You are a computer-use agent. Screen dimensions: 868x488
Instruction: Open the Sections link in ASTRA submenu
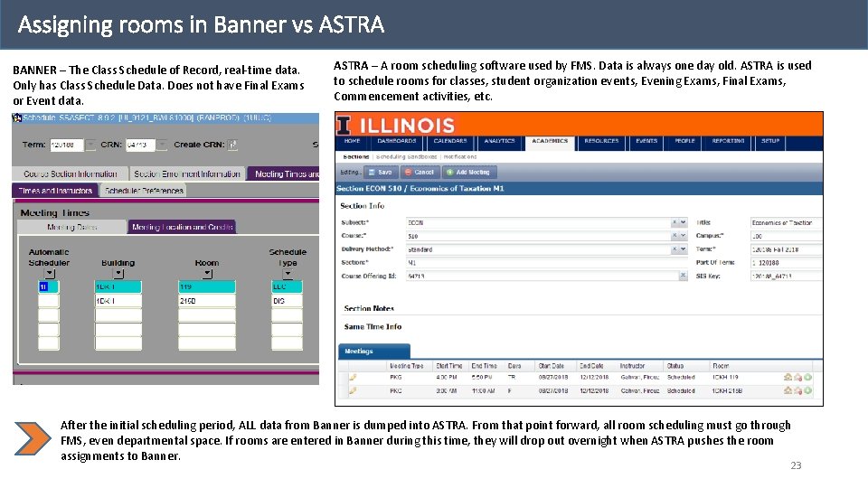[356, 156]
